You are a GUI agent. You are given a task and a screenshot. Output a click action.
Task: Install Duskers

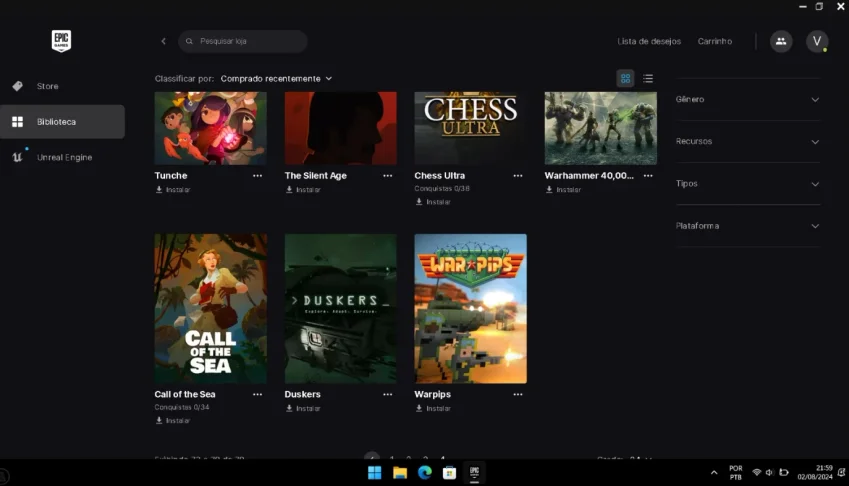tap(303, 408)
